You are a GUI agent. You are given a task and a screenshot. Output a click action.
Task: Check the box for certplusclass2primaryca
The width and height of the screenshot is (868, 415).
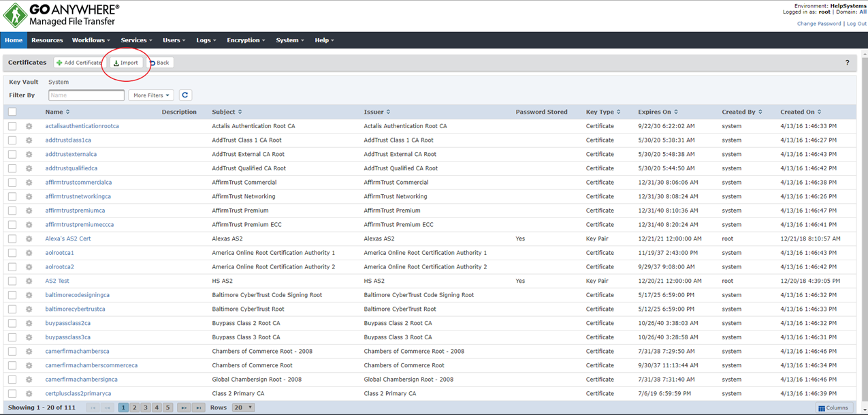click(12, 394)
